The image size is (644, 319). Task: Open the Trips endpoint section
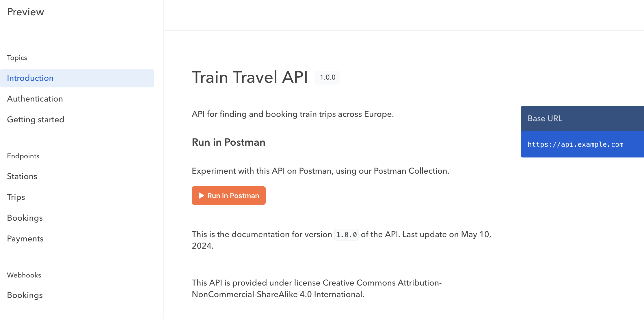[x=16, y=197]
